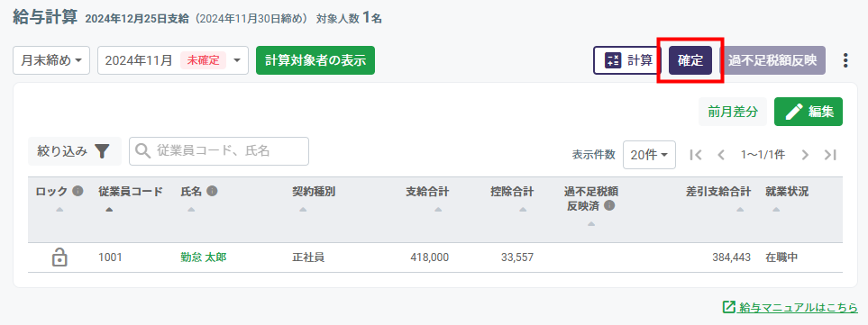868x325 pixels.
Task: Open the 月末締め dropdown
Action: [x=51, y=60]
